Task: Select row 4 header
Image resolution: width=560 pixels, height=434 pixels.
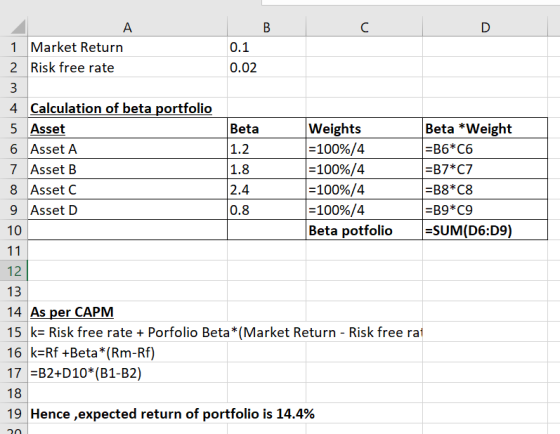Action: pyautogui.click(x=14, y=108)
